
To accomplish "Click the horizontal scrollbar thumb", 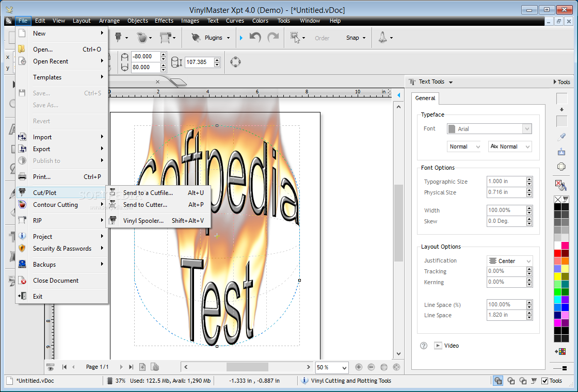I will point(247,367).
